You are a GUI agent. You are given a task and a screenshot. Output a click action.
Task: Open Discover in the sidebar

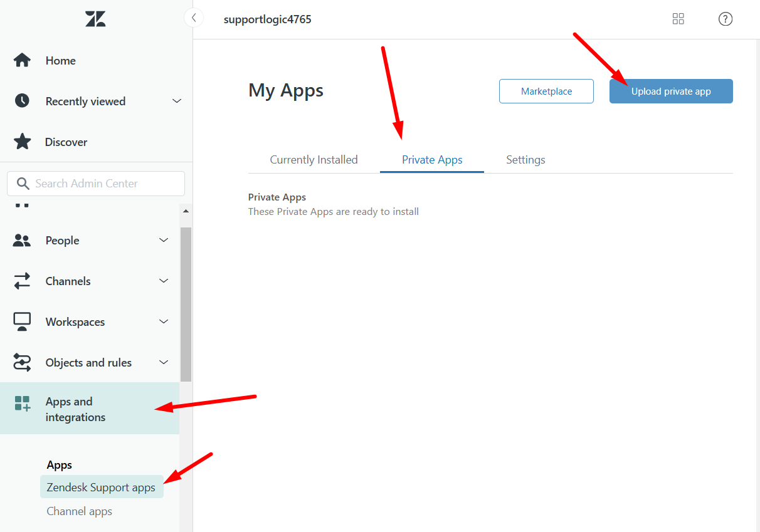tap(66, 142)
